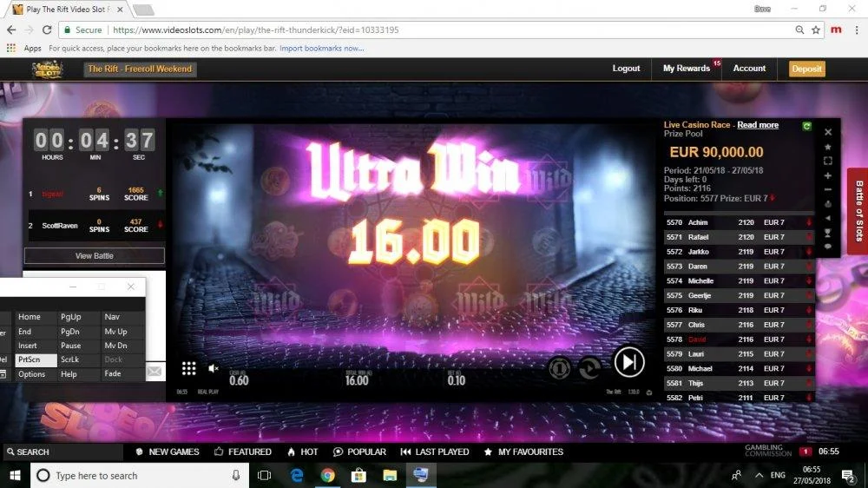Image resolution: width=868 pixels, height=488 pixels.
Task: Click Home key on the on-screen keyboard
Action: pos(36,317)
